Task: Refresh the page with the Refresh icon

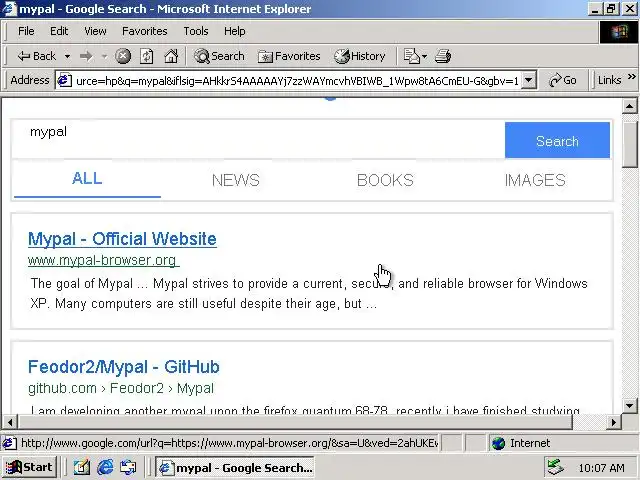Action: [x=147, y=56]
